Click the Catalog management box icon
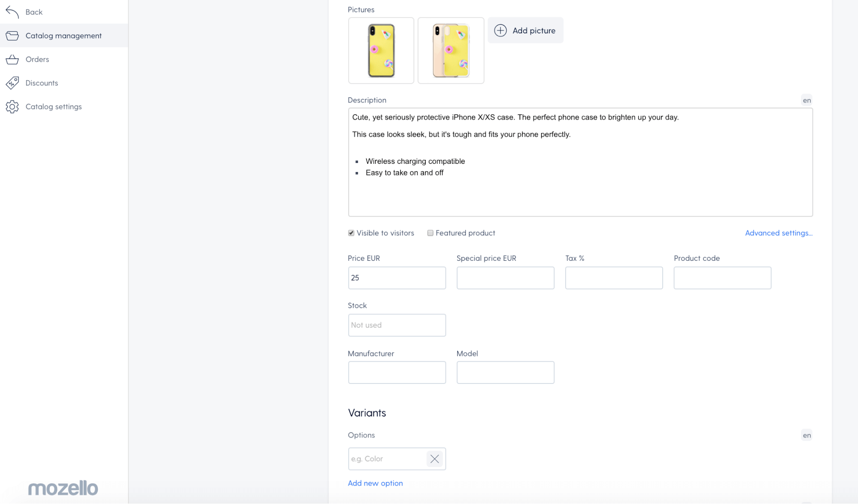 click(x=12, y=36)
